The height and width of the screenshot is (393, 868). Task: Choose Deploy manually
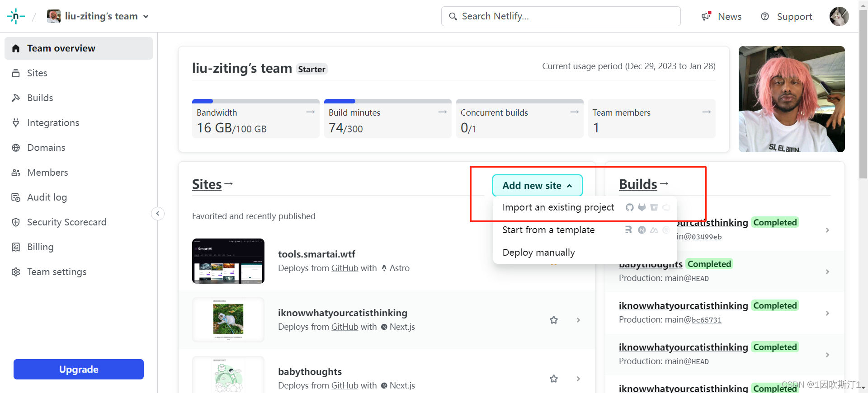[x=585, y=253]
